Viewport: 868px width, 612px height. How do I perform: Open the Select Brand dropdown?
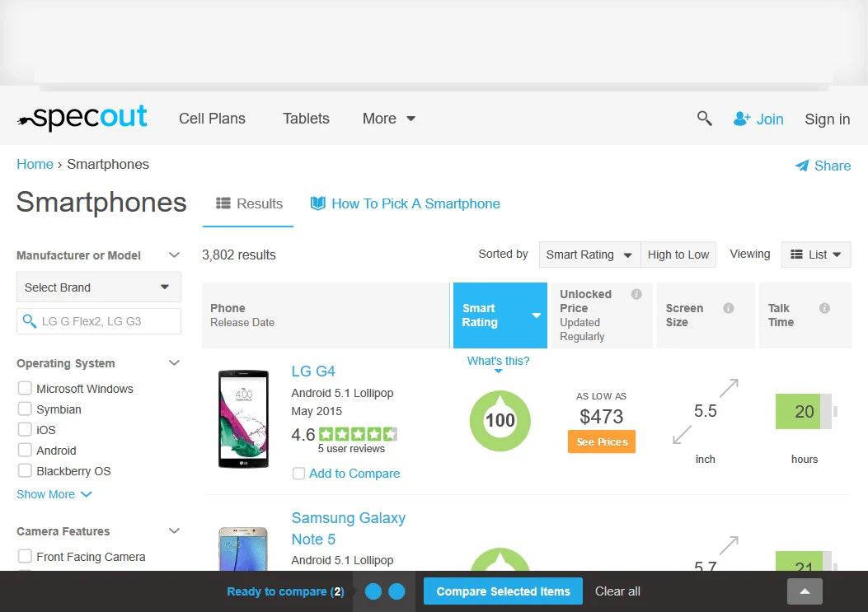point(99,287)
